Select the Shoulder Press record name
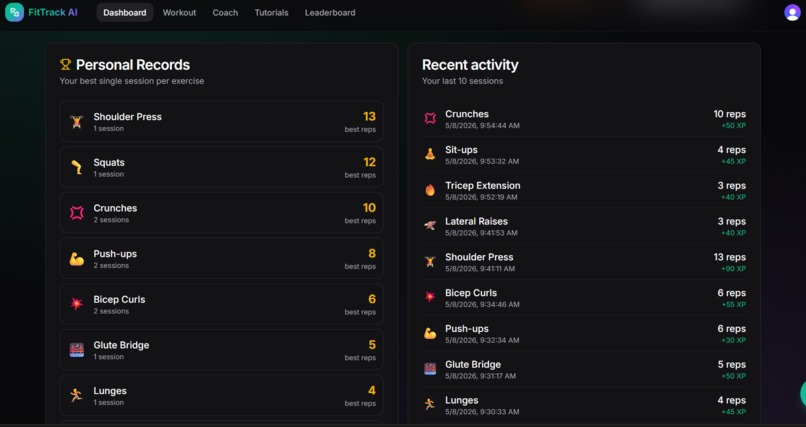806x427 pixels. pos(127,117)
